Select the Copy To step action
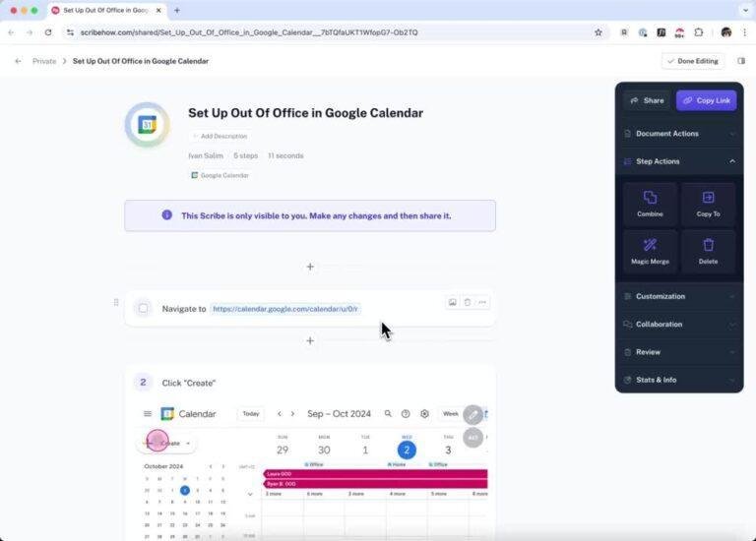This screenshot has height=541, width=756. (x=708, y=205)
